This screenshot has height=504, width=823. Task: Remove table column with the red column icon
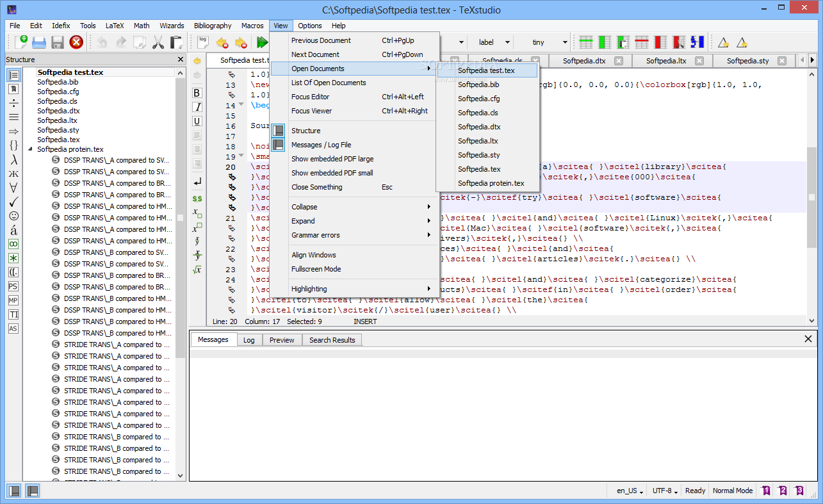point(660,42)
